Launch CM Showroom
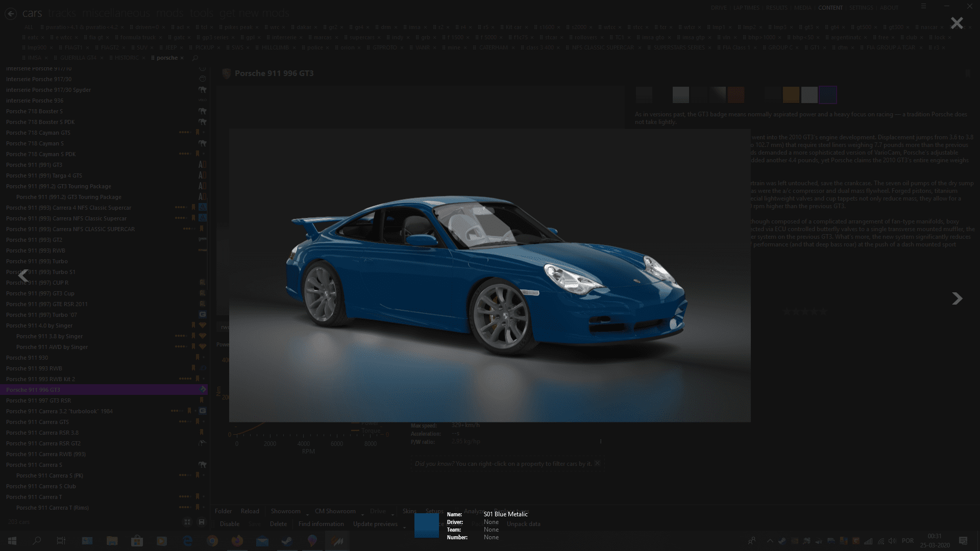 [335, 511]
